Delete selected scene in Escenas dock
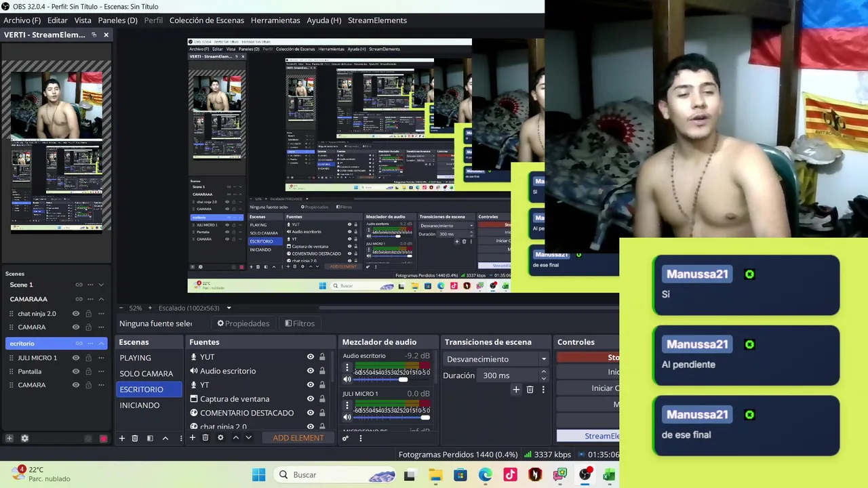 click(x=135, y=439)
